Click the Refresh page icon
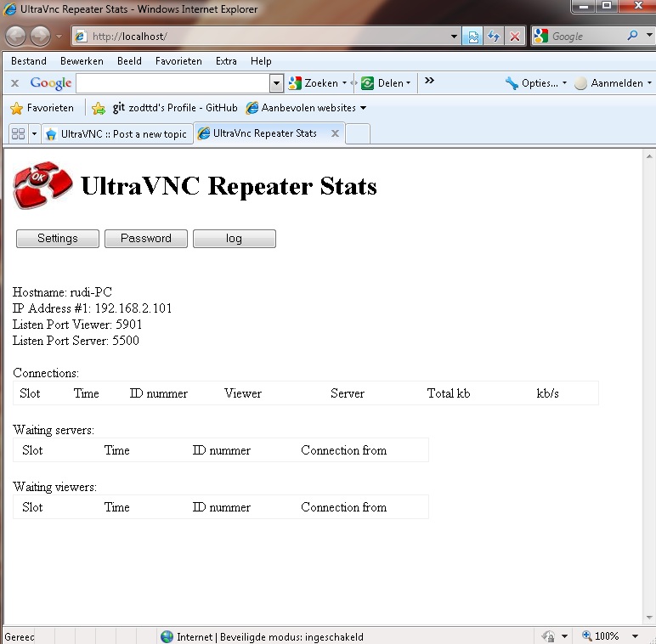This screenshot has width=656, height=644. 494,37
